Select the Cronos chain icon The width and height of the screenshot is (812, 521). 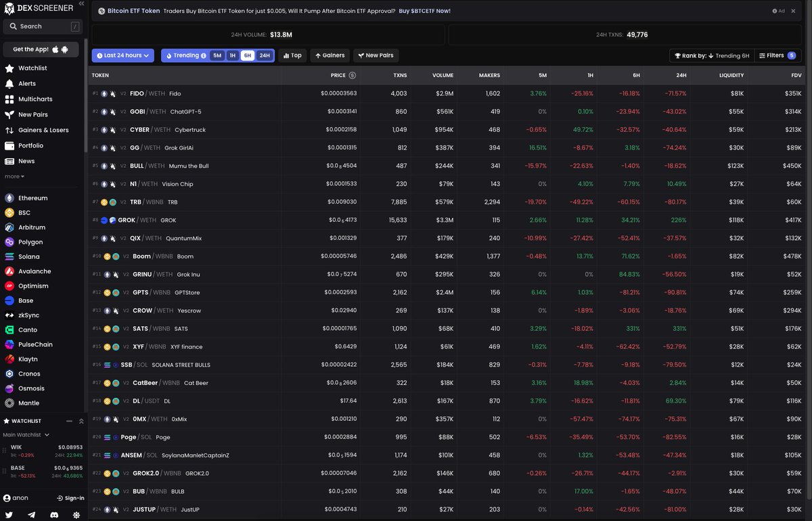[9, 373]
